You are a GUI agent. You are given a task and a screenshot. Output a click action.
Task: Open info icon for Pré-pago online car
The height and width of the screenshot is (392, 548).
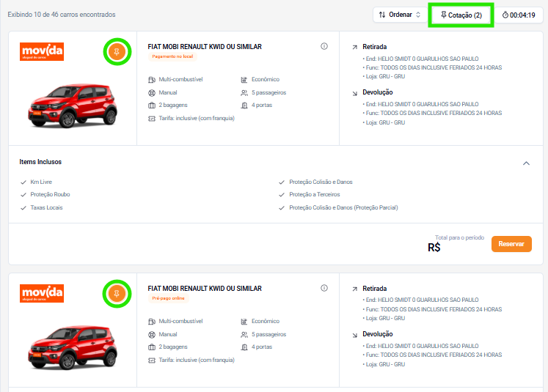(324, 288)
